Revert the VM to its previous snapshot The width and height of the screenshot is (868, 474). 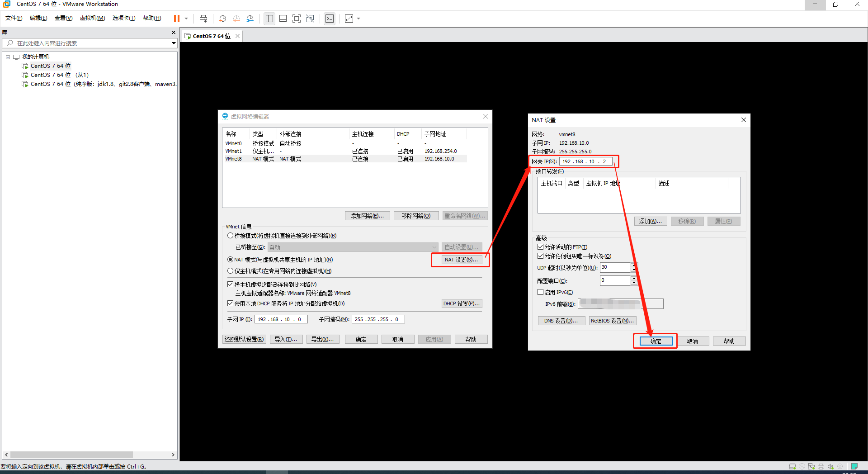pyautogui.click(x=236, y=19)
